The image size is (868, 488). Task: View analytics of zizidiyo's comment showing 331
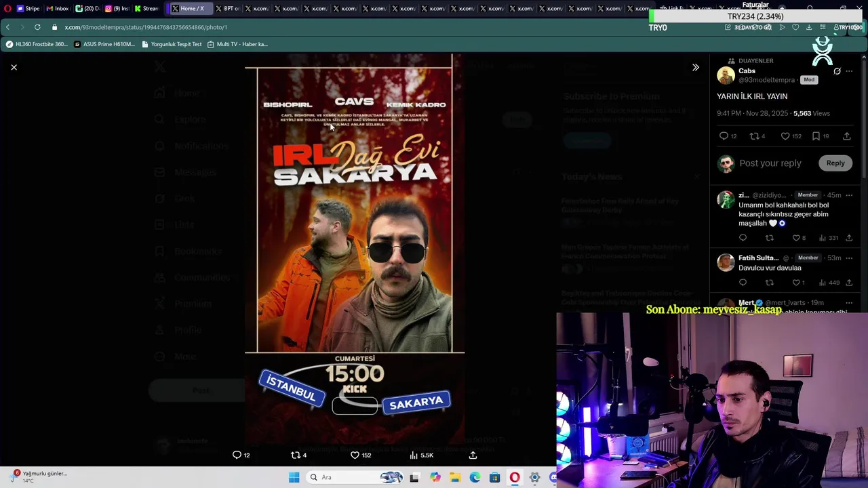(828, 238)
